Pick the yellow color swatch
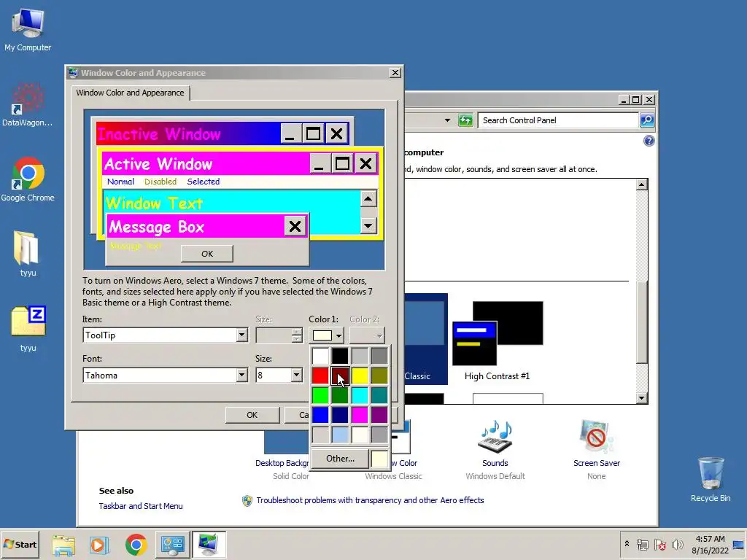 [x=360, y=376]
